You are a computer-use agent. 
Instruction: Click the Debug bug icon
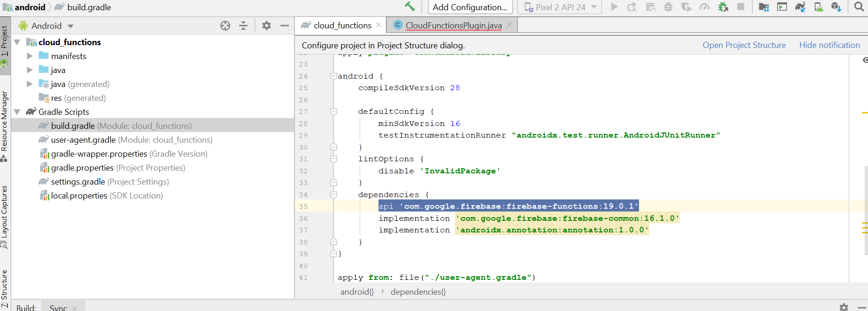668,7
